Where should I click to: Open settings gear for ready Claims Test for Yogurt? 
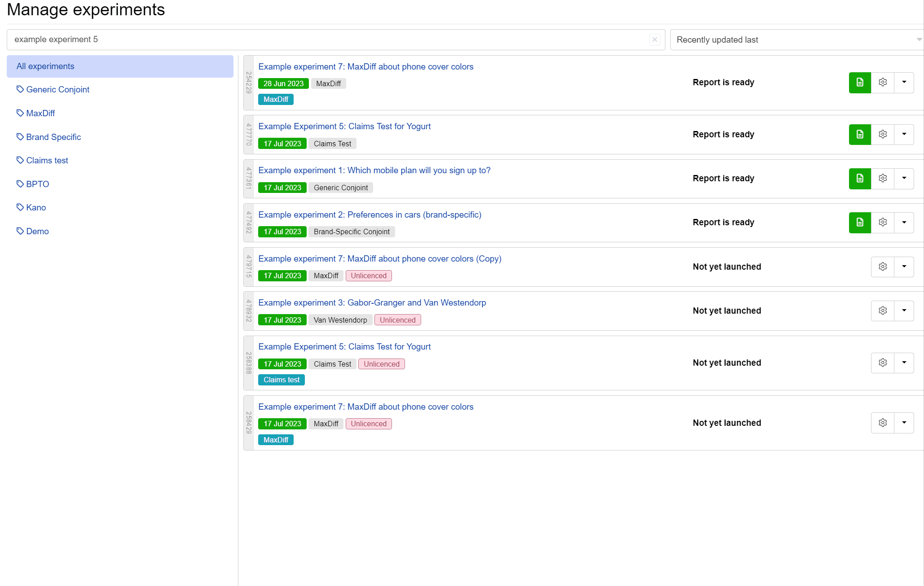coord(883,135)
